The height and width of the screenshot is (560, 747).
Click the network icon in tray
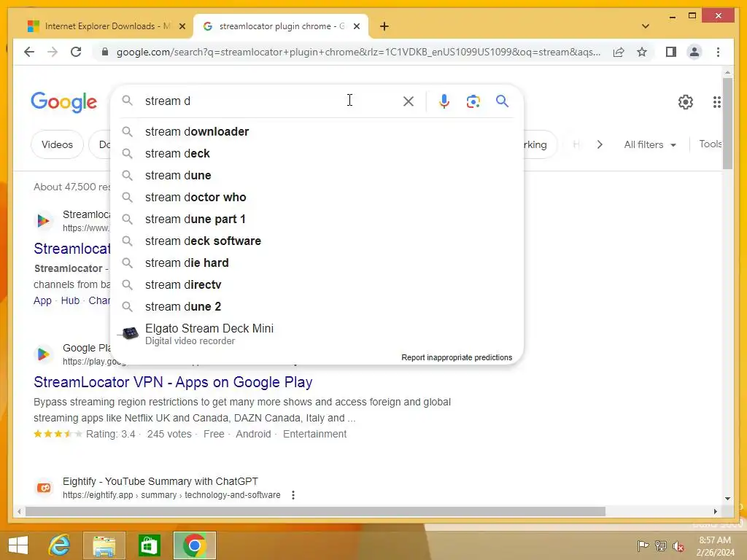point(661,545)
